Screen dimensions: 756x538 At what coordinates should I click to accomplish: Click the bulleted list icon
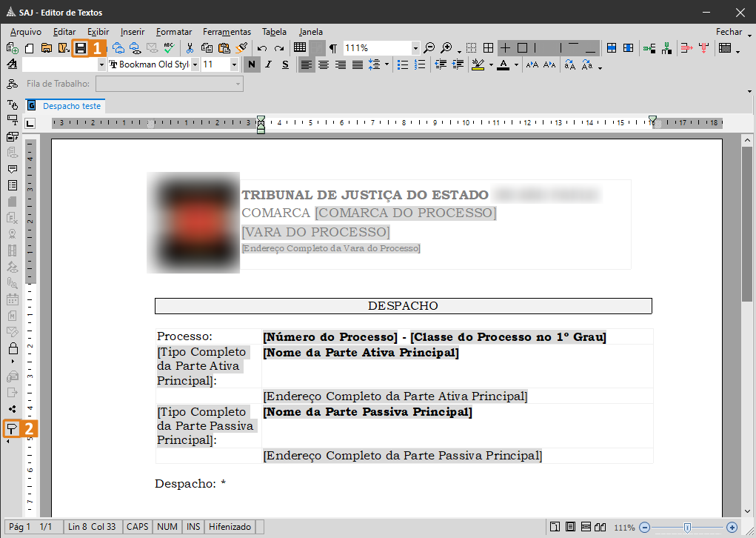[x=403, y=65]
